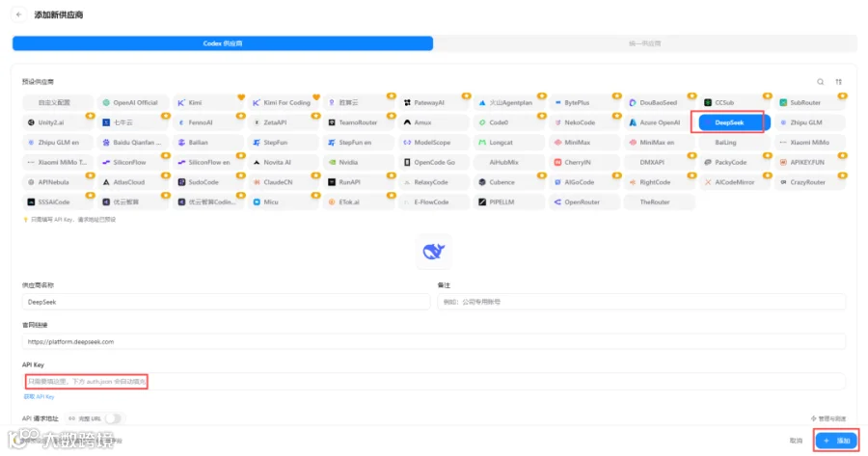Screen dimensions: 868x456
Task: Select the Code0 preset
Action: (x=510, y=122)
